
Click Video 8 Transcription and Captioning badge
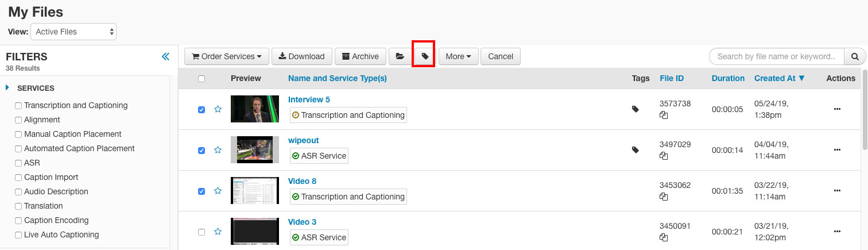[348, 197]
